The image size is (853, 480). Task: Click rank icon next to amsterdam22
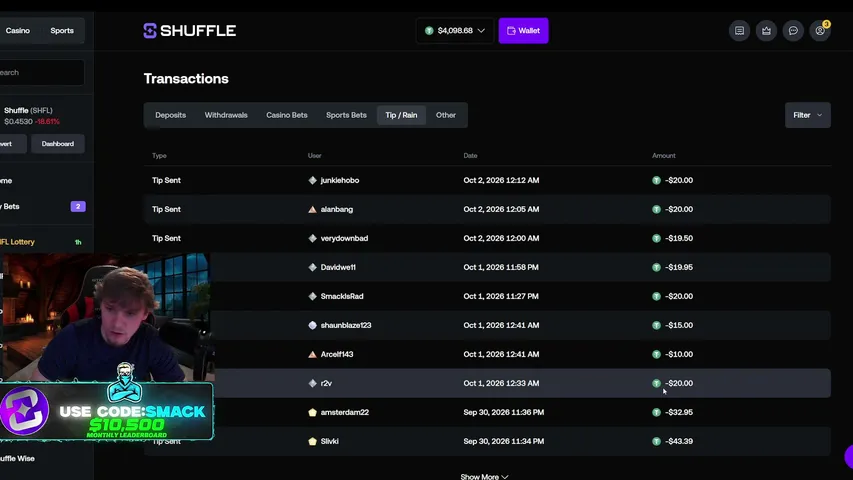(312, 413)
